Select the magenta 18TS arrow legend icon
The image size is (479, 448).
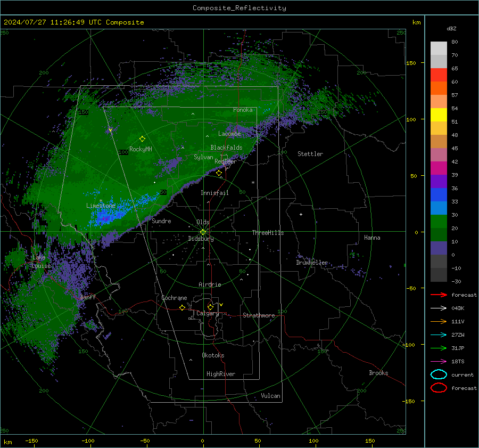[439, 361]
